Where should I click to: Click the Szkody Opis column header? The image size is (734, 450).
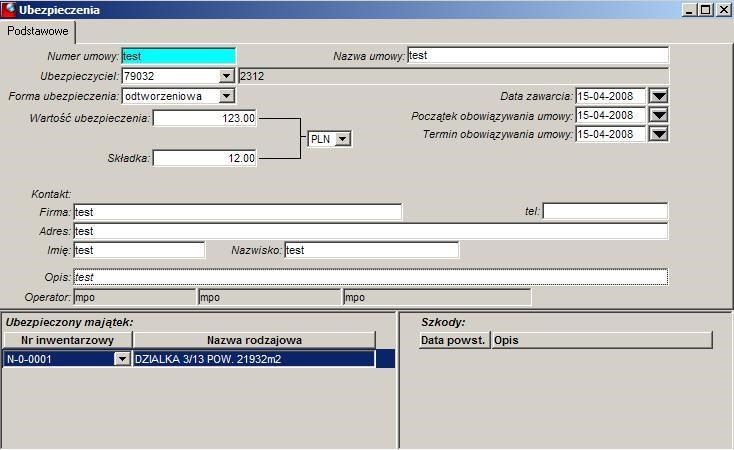[602, 340]
